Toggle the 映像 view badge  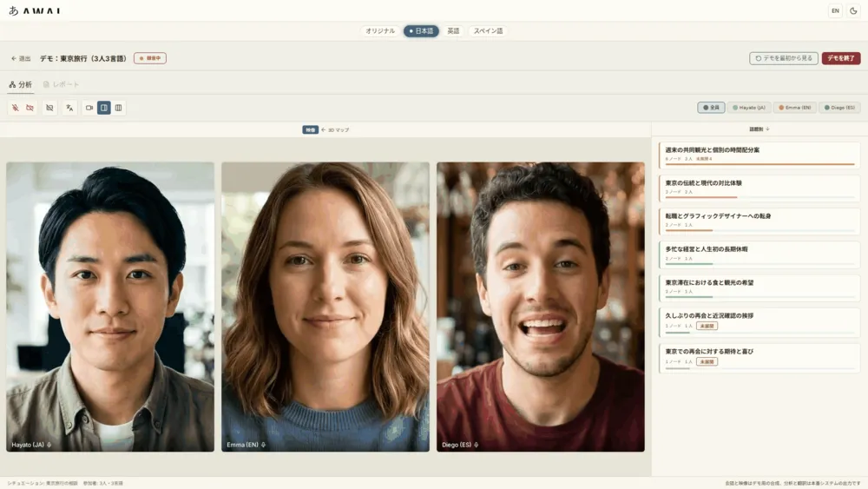tap(310, 129)
